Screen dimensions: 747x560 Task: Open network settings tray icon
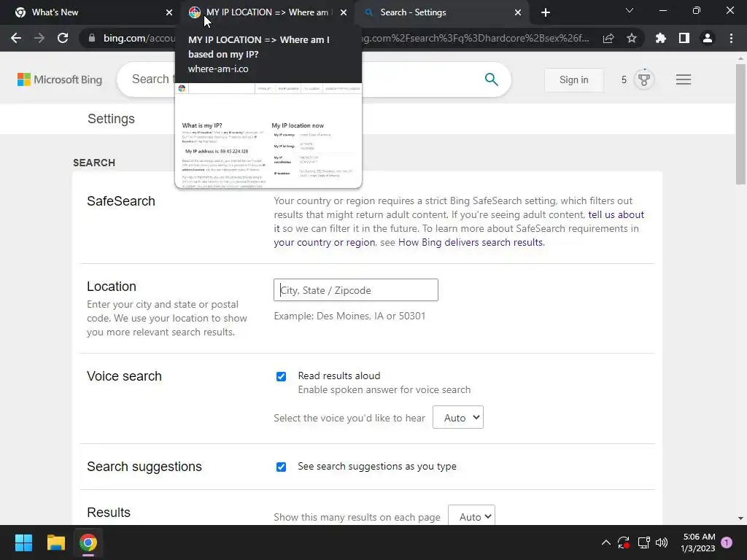643,542
